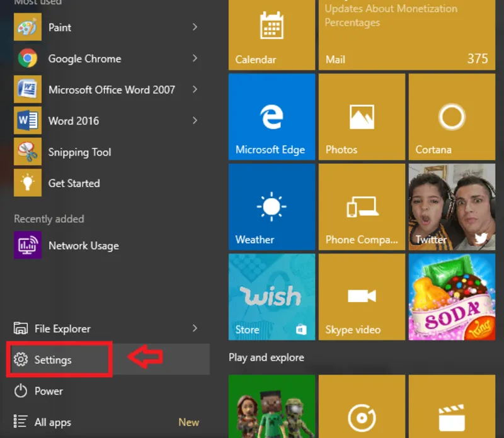Expand Google Chrome jump list arrow
The height and width of the screenshot is (438, 504).
click(195, 59)
